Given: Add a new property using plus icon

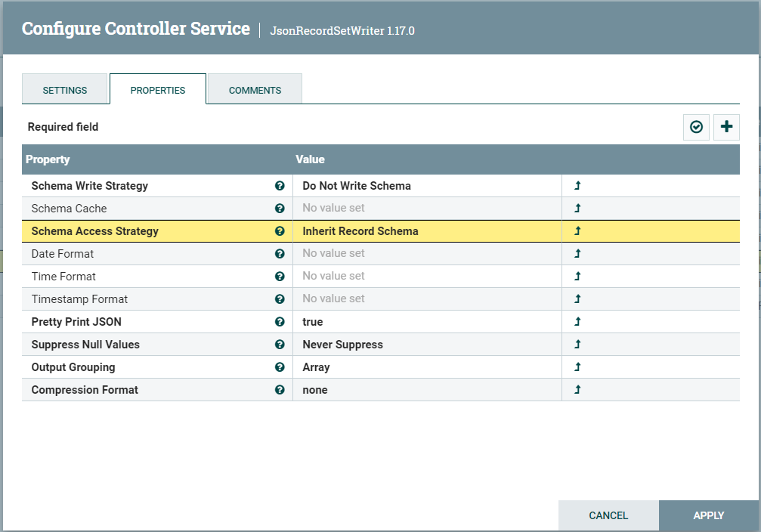Looking at the screenshot, I should point(726,127).
